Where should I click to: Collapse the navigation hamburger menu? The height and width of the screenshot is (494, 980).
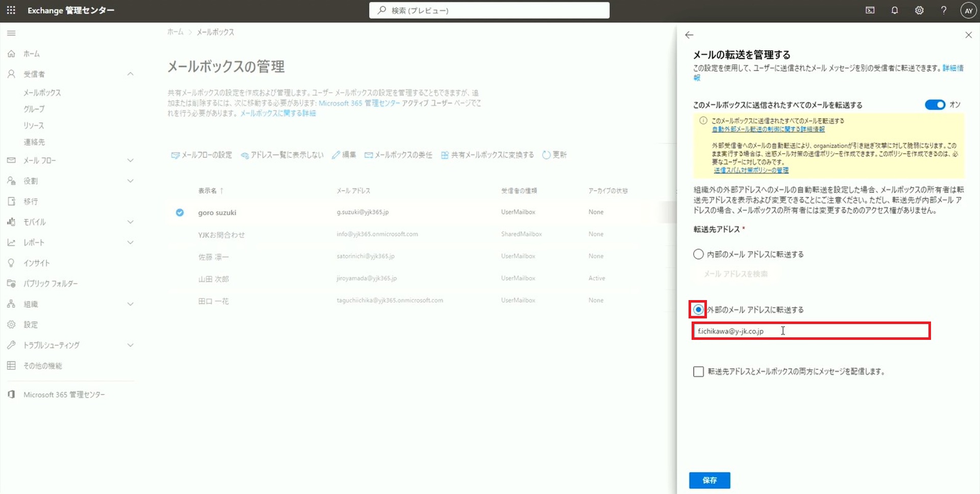[11, 33]
